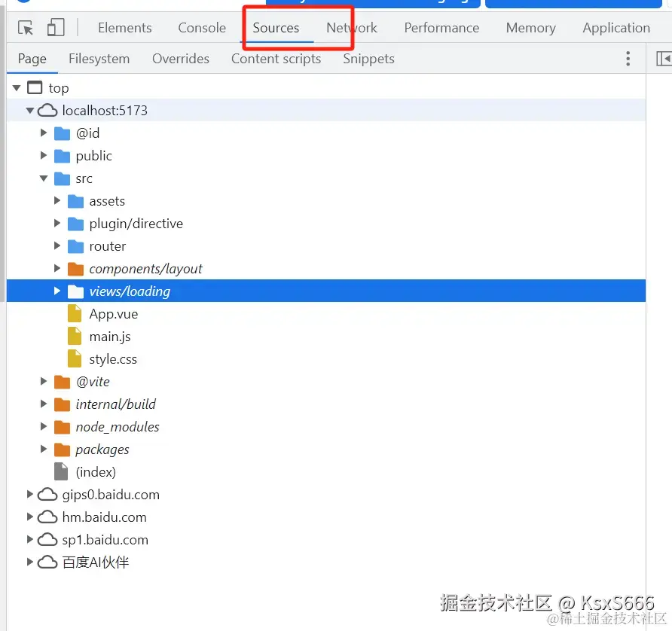Click the orange node_modules folder icon
This screenshot has width=672, height=631.
point(62,428)
